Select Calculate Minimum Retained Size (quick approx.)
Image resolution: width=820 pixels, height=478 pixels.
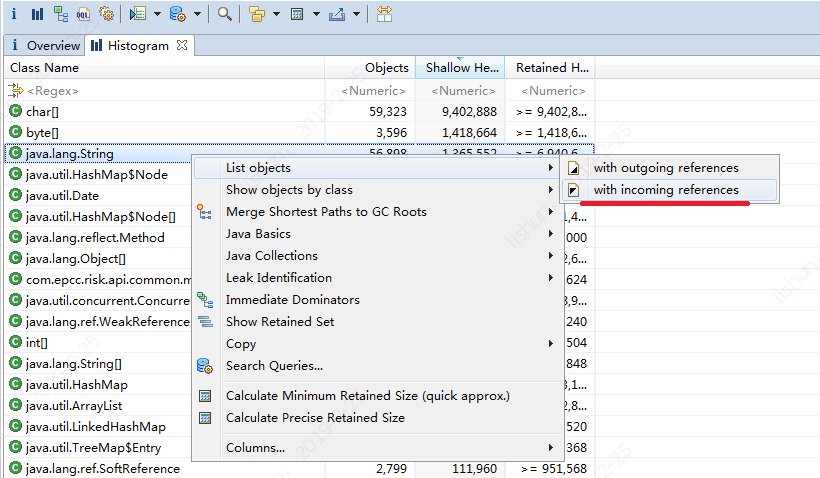[378, 396]
